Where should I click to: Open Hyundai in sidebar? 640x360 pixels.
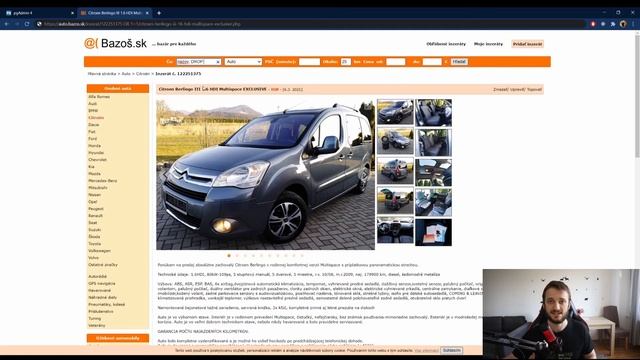tap(96, 153)
